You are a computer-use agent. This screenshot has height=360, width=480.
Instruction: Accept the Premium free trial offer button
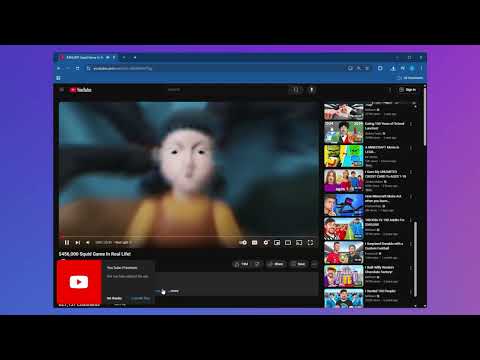pyautogui.click(x=141, y=298)
